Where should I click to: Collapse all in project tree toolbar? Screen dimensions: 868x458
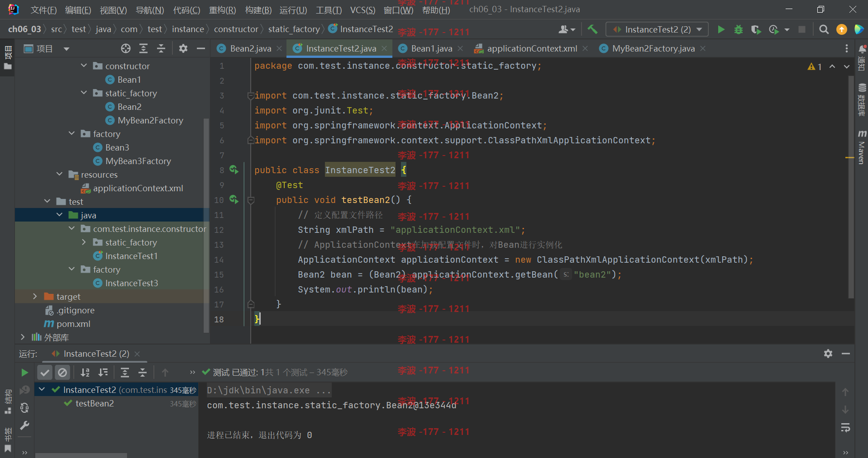pyautogui.click(x=161, y=48)
